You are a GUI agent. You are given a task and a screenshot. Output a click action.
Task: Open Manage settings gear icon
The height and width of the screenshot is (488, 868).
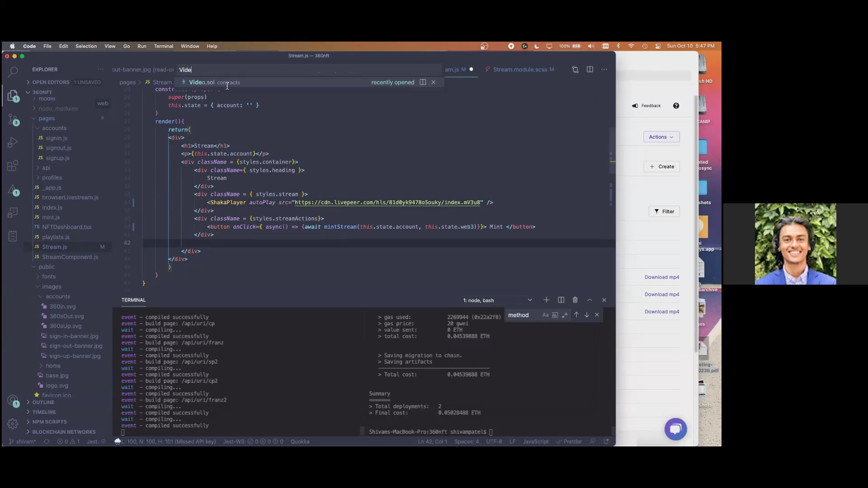tap(13, 424)
